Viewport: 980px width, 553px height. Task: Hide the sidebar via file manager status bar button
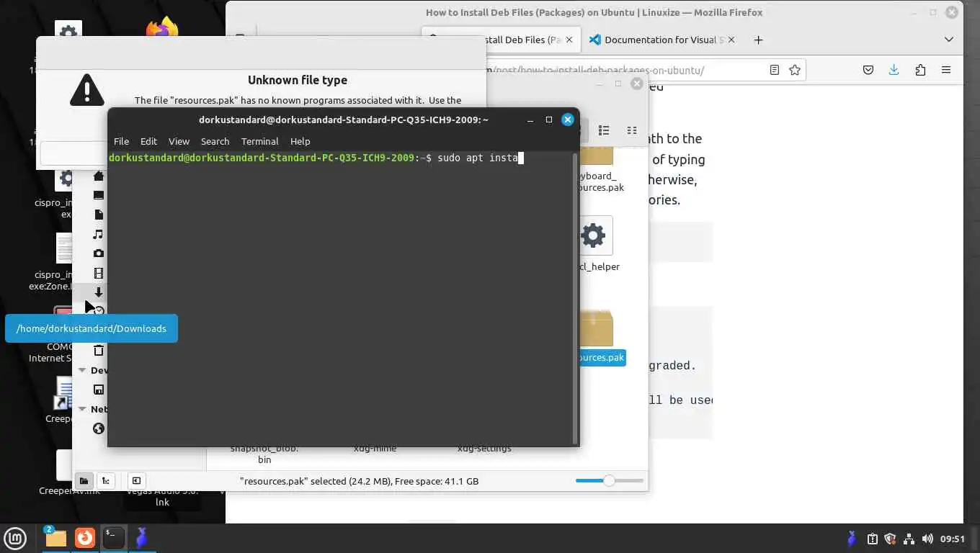(x=136, y=481)
